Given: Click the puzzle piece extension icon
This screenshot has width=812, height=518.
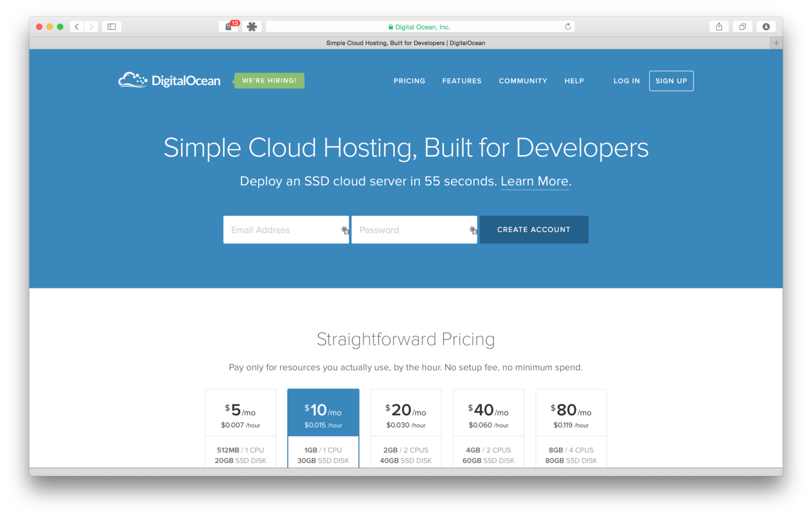Looking at the screenshot, I should (x=252, y=26).
